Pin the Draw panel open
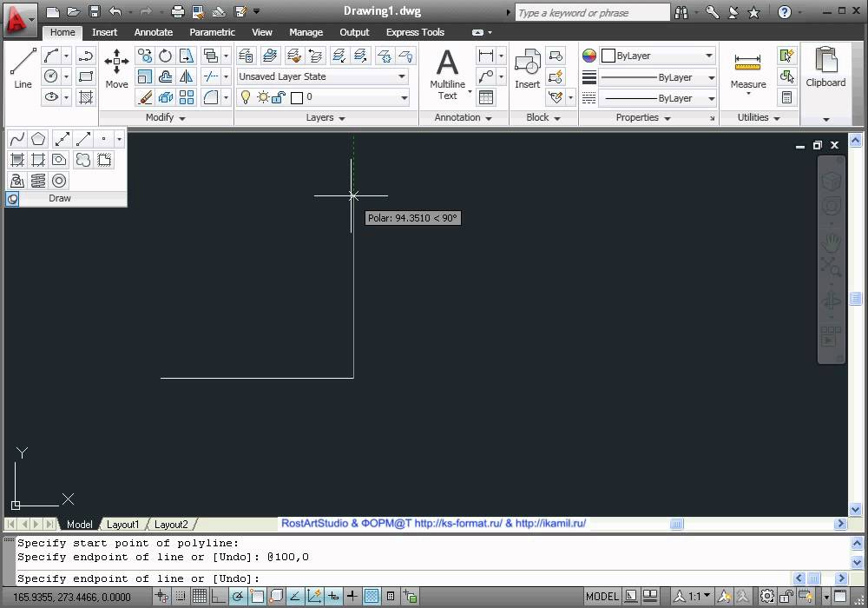The width and height of the screenshot is (868, 608). pyautogui.click(x=12, y=199)
